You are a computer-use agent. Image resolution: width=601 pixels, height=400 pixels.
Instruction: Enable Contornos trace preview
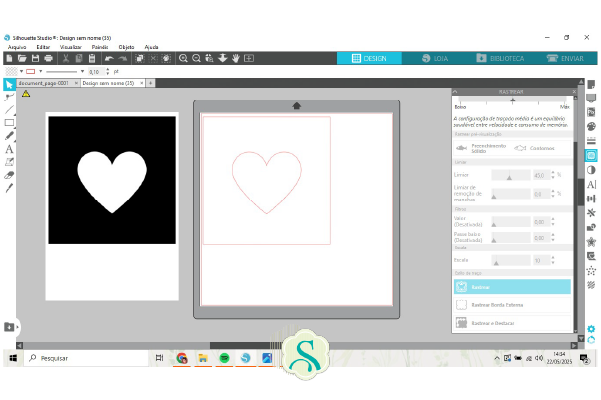[x=534, y=148]
